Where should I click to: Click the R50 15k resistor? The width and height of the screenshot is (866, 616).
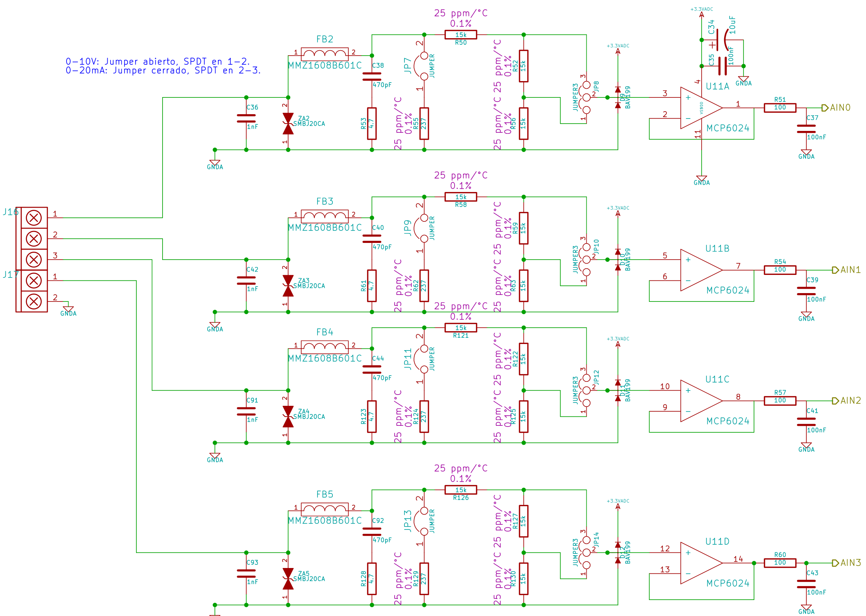point(460,35)
